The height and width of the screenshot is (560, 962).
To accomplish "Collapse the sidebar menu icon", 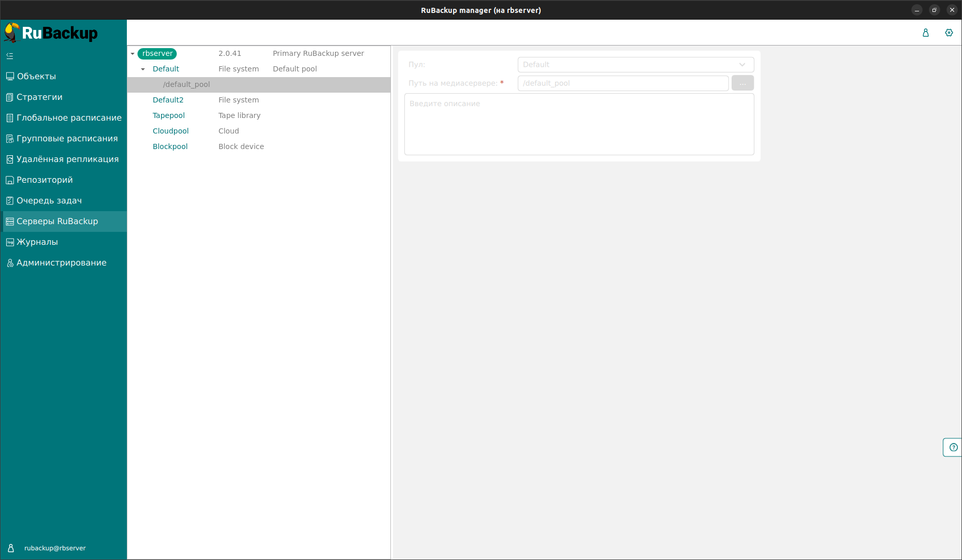I will pyautogui.click(x=10, y=56).
